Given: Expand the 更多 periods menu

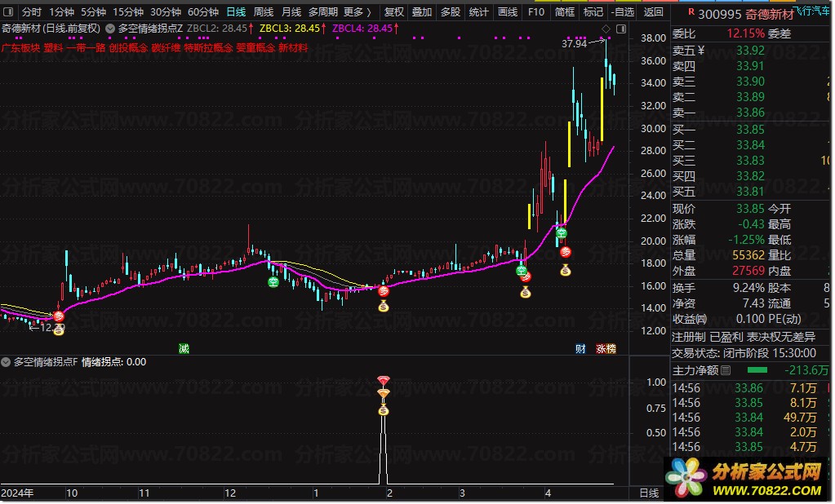Looking at the screenshot, I should pyautogui.click(x=357, y=11).
